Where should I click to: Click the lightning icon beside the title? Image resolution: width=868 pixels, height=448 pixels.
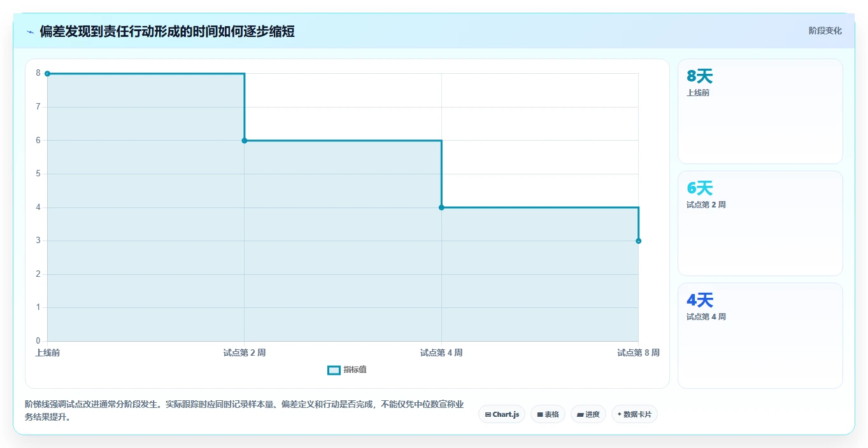tap(30, 31)
